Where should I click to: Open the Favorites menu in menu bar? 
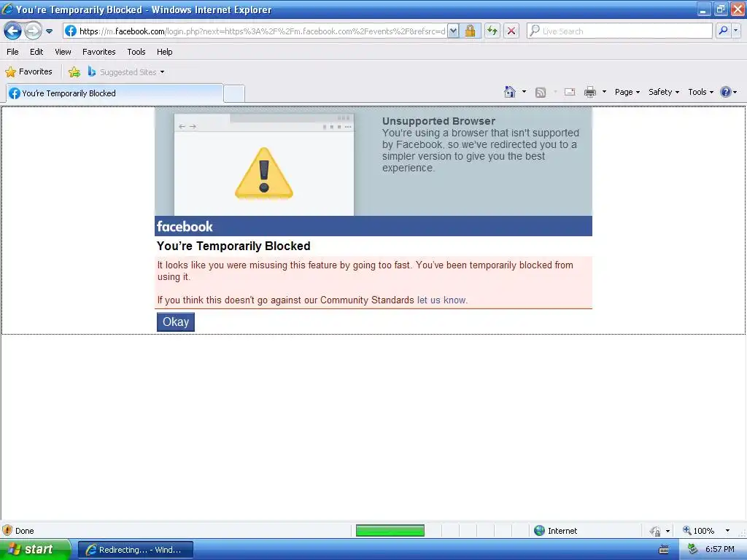[x=98, y=52]
